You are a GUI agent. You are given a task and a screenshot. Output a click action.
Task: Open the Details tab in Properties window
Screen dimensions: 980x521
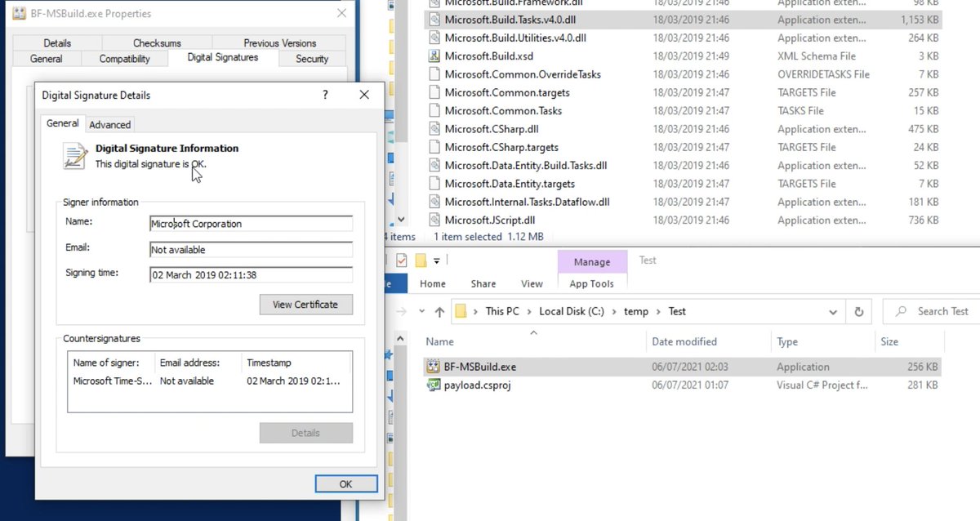(x=57, y=43)
